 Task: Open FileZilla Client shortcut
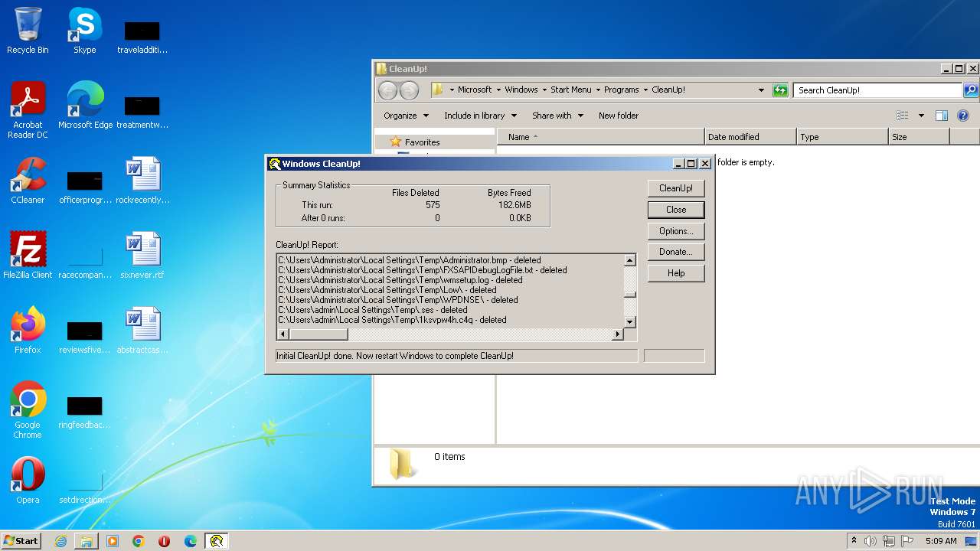(28, 256)
